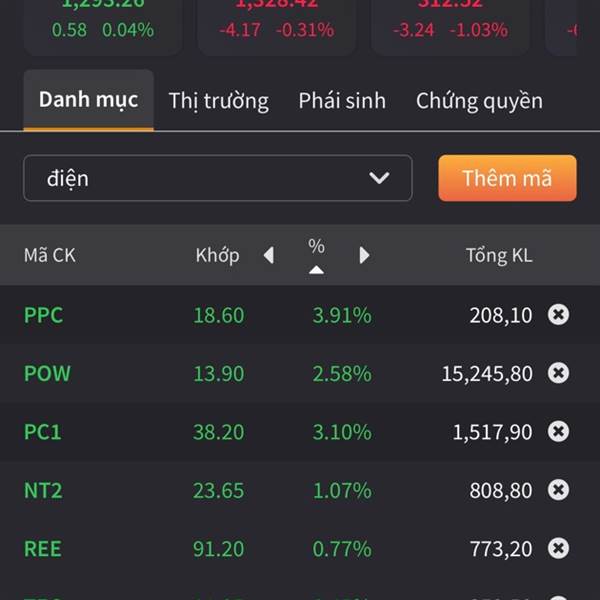Click the Khớp column header
600x600 pixels.
(x=217, y=255)
